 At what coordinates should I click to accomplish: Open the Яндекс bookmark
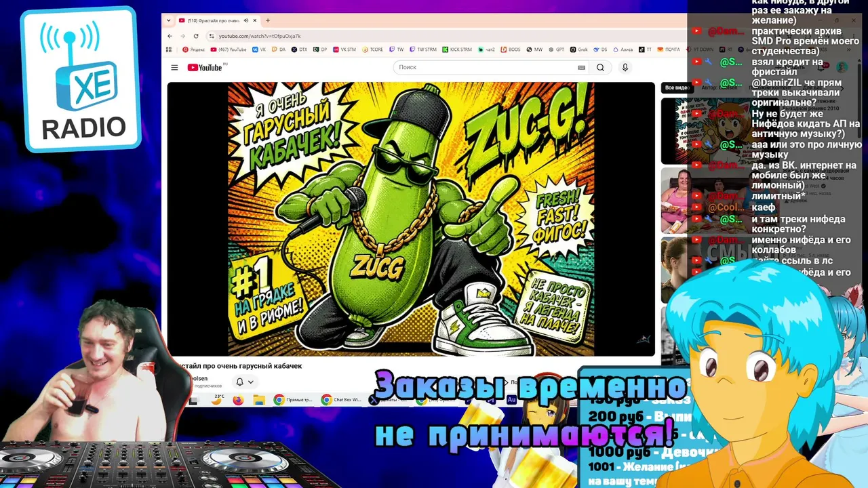194,49
